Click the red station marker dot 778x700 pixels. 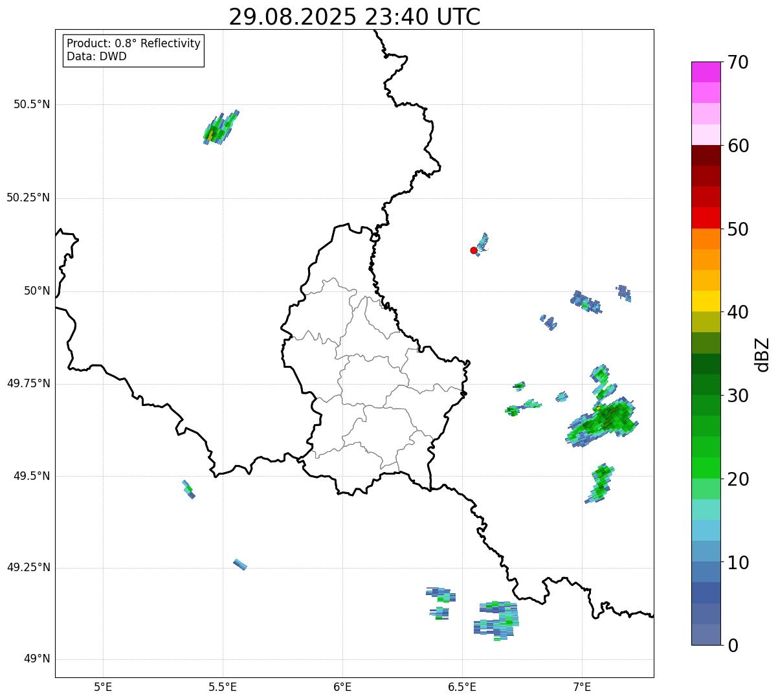(x=474, y=250)
